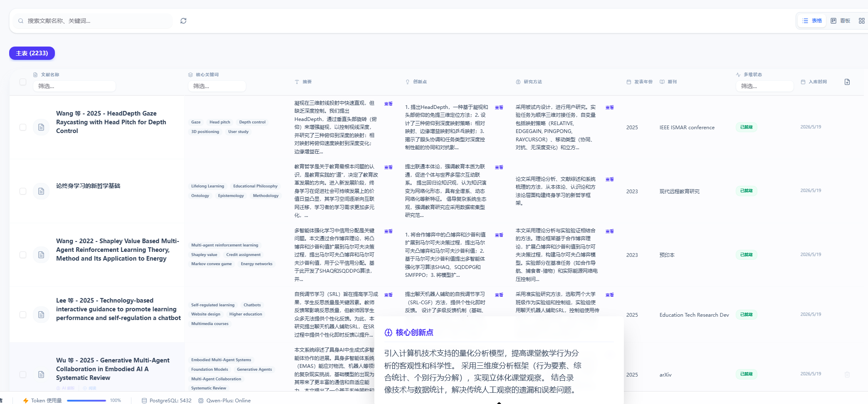The height and width of the screenshot is (404, 868).
Task: Click the Generative Agents keyword tag
Action: [x=254, y=370]
